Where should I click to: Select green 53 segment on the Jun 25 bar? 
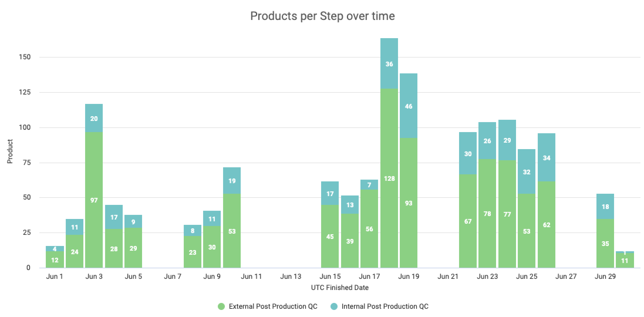click(x=527, y=231)
